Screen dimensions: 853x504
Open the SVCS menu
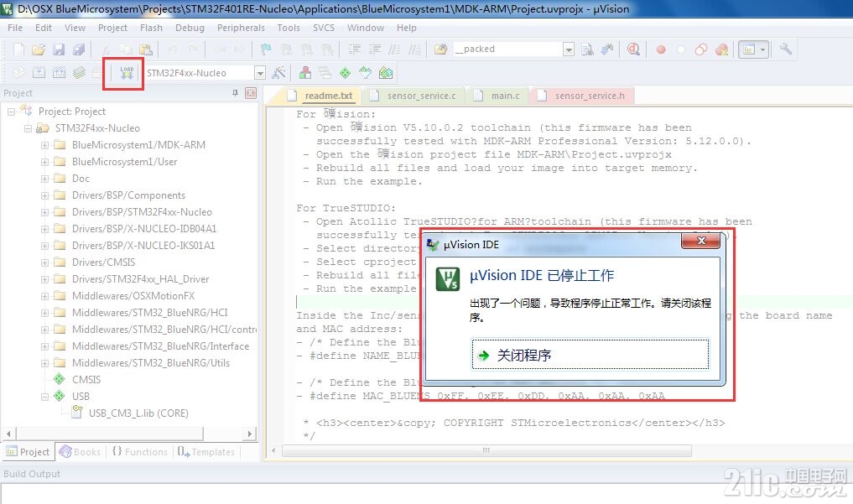tap(324, 28)
